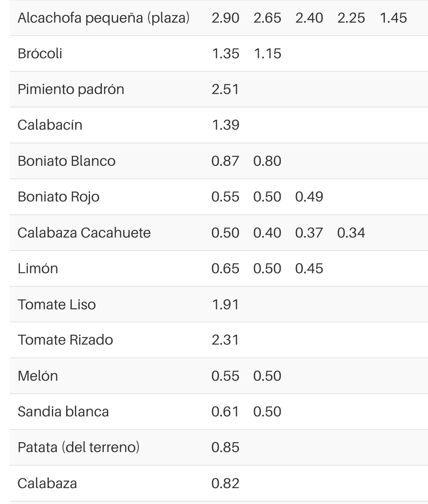Select the Alcachofa pequeña (plaza) row label
The height and width of the screenshot is (504, 428).
[103, 18]
